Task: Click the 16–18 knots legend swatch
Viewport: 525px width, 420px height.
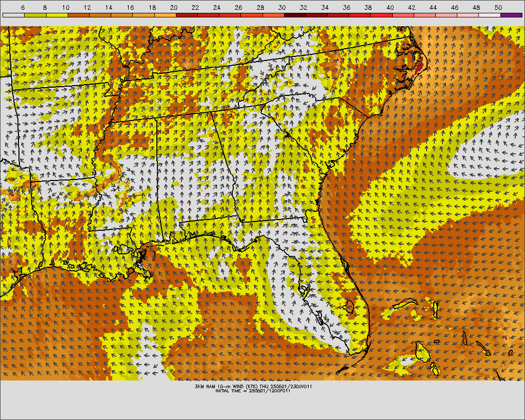Action: click(x=144, y=15)
